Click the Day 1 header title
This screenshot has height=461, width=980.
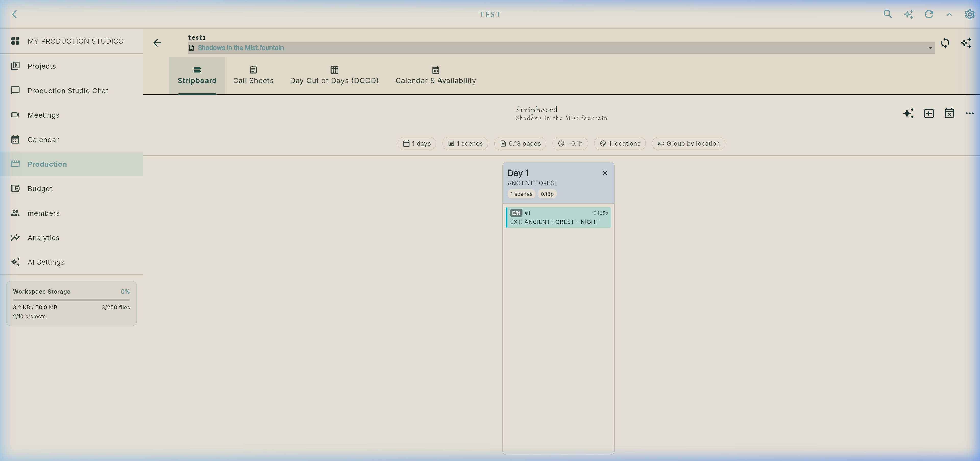coord(518,173)
